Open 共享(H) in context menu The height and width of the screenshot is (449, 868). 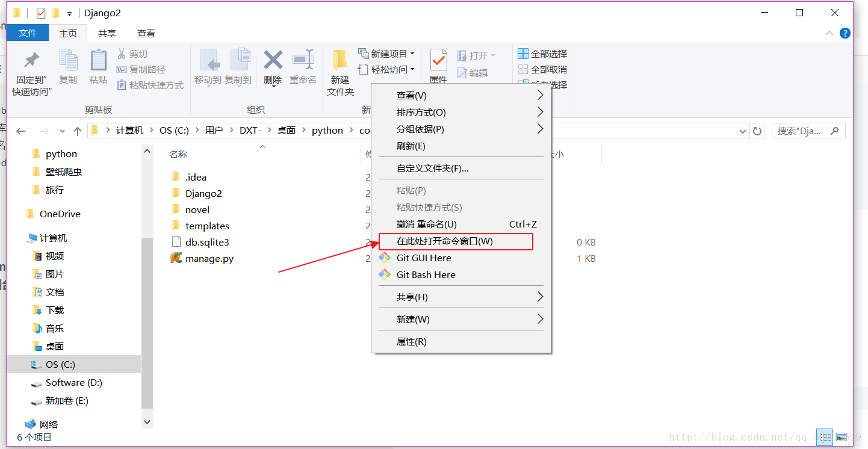461,297
